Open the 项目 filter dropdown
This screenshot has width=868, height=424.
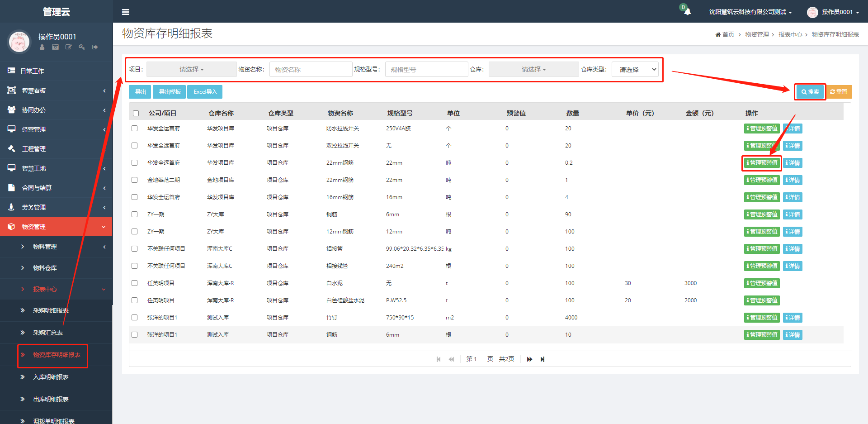[x=191, y=69]
